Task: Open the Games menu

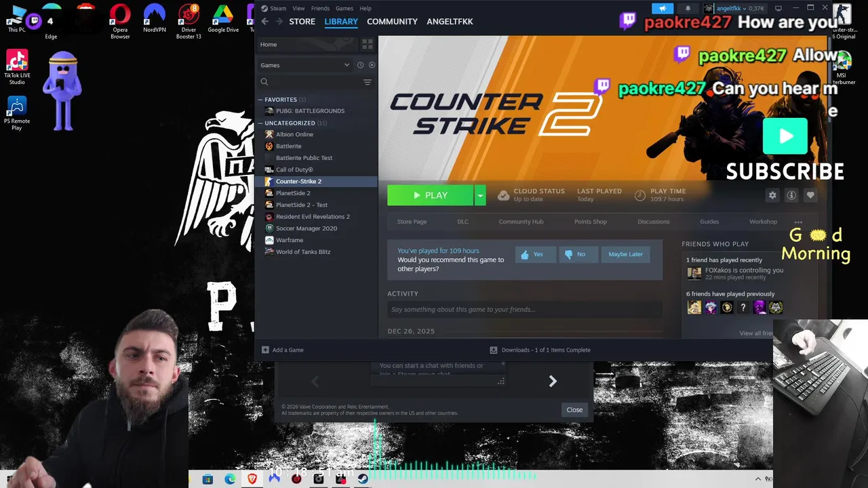Action: point(344,8)
